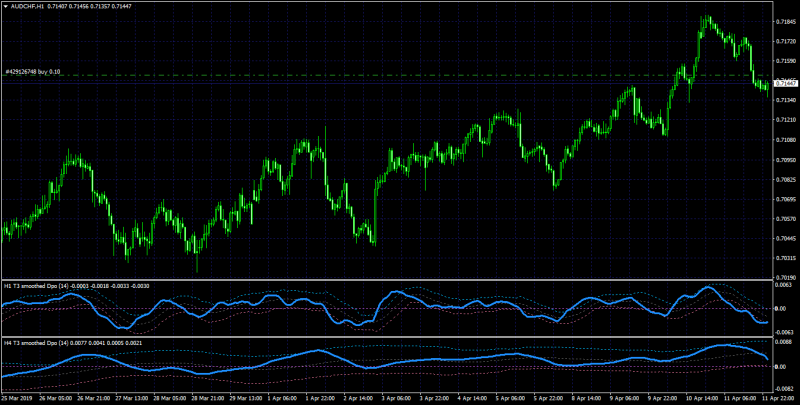Select the H1 T3 smoothed Dpo (14) indicator label
Image resolution: width=800 pixels, height=405 pixels.
click(x=35, y=286)
